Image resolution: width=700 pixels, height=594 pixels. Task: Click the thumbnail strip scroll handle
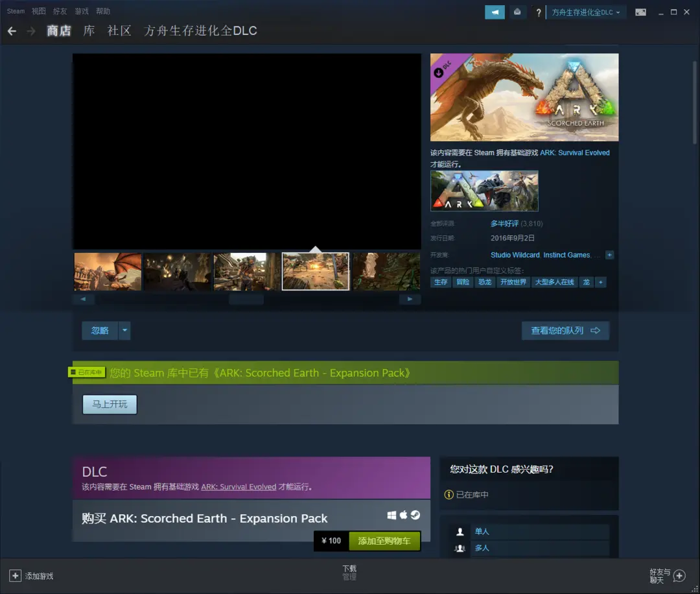246,299
